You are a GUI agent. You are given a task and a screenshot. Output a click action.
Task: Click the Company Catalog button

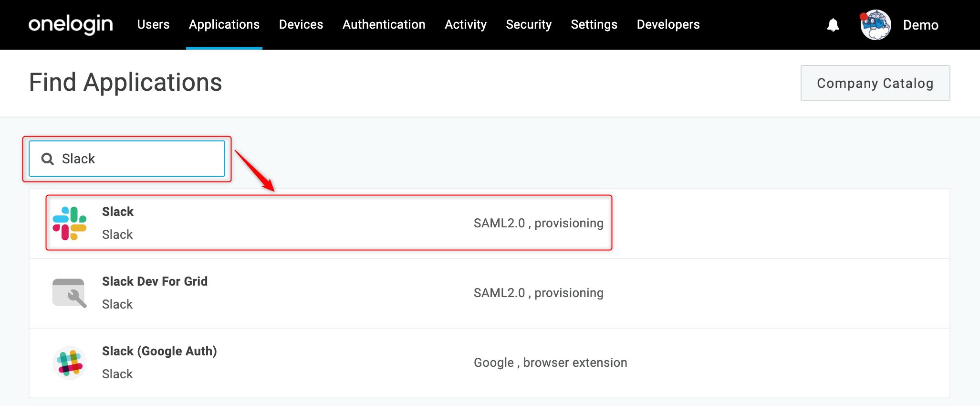[x=875, y=83]
